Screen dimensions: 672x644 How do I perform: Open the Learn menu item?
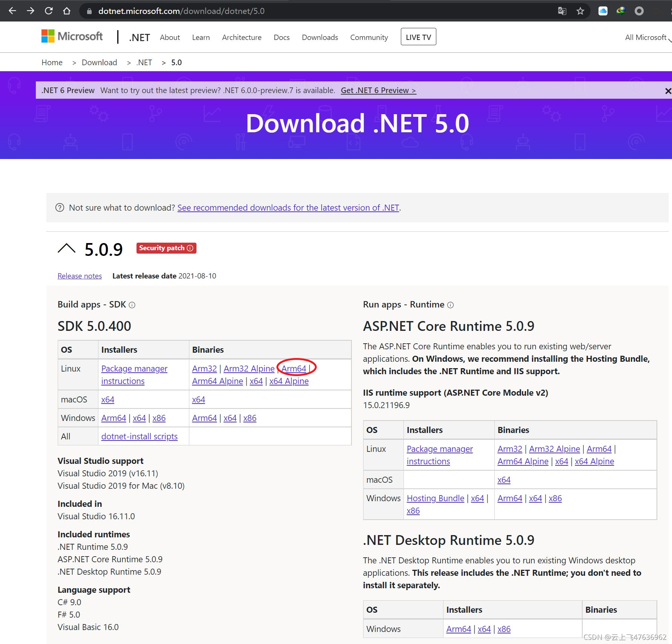(x=201, y=37)
